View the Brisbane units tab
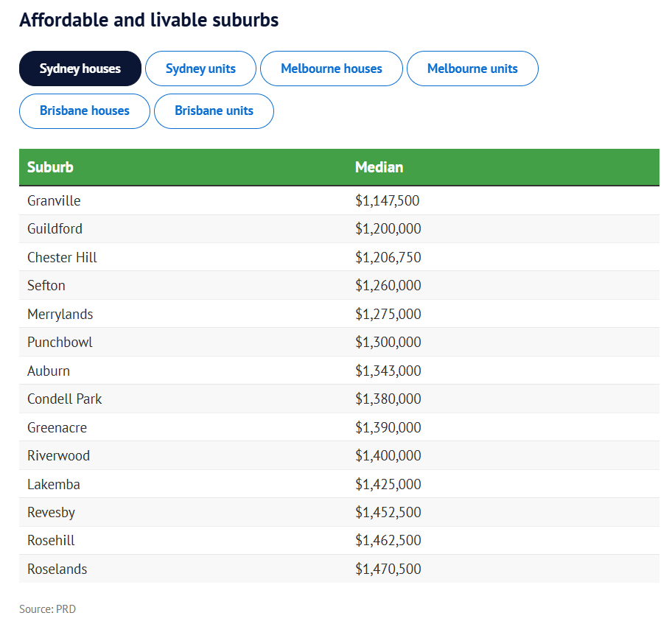 214,111
